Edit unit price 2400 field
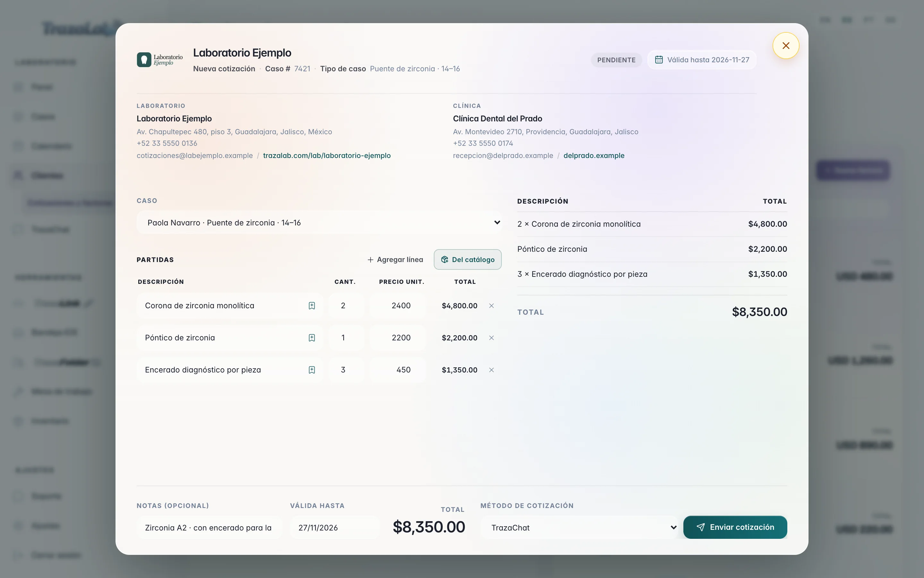The width and height of the screenshot is (924, 578). (x=398, y=306)
